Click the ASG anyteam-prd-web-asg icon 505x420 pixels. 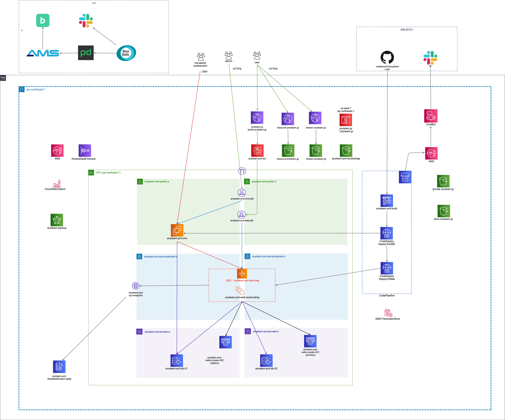242,273
